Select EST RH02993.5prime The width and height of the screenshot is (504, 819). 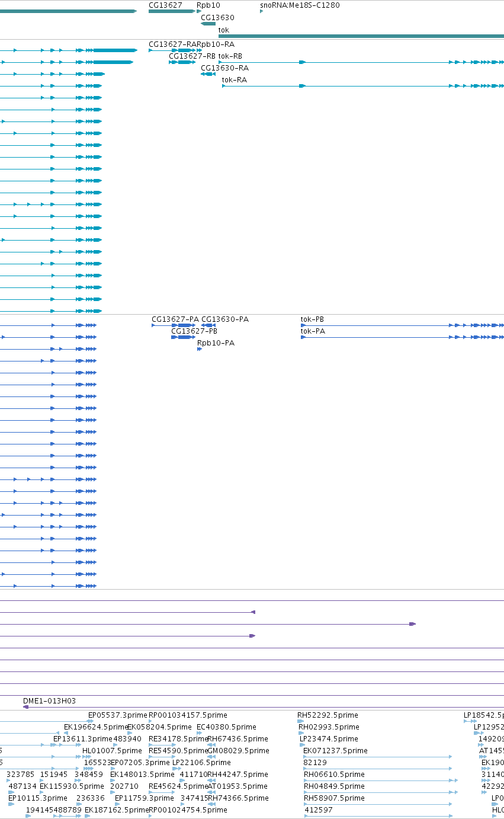[x=329, y=727]
